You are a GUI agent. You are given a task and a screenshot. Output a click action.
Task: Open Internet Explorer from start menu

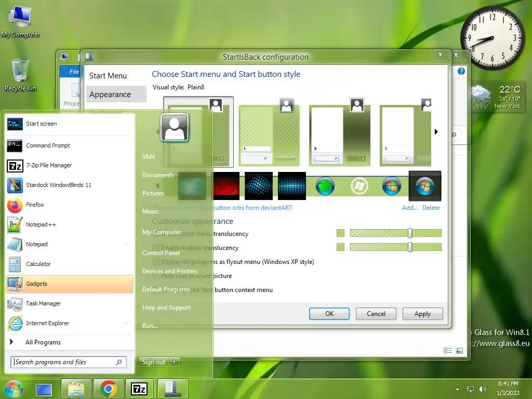pyautogui.click(x=70, y=323)
